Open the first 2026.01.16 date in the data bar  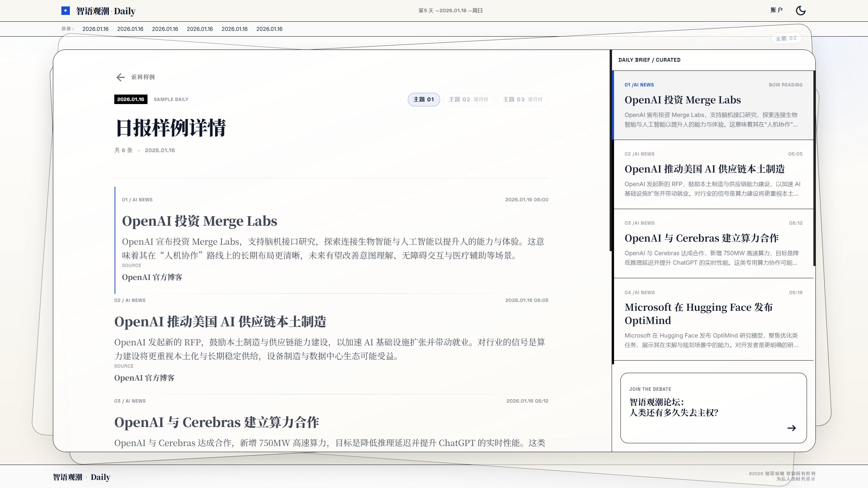pos(95,29)
